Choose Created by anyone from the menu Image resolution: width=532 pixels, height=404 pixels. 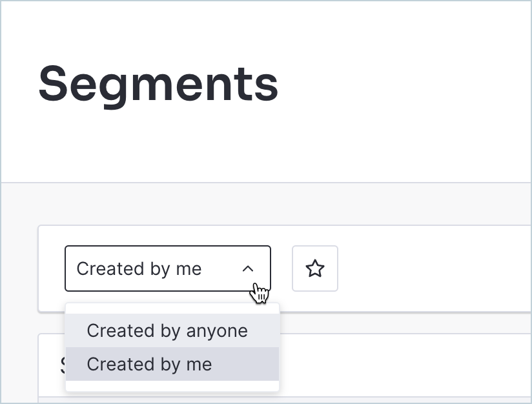(x=167, y=330)
